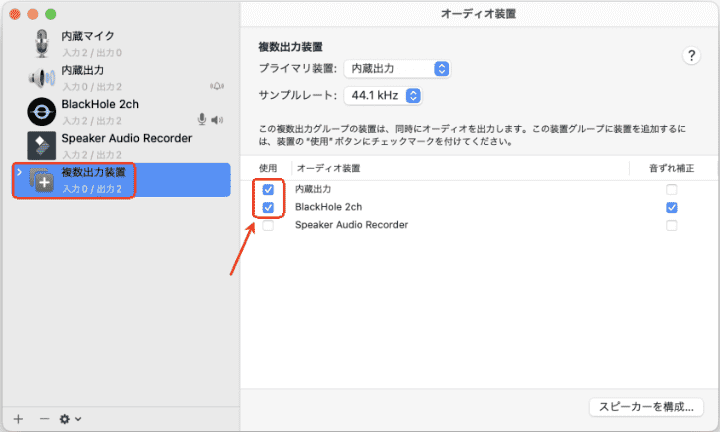This screenshot has height=432, width=720.
Task: Expand the 複数出力装置 disclosure arrow
Action: [x=20, y=174]
